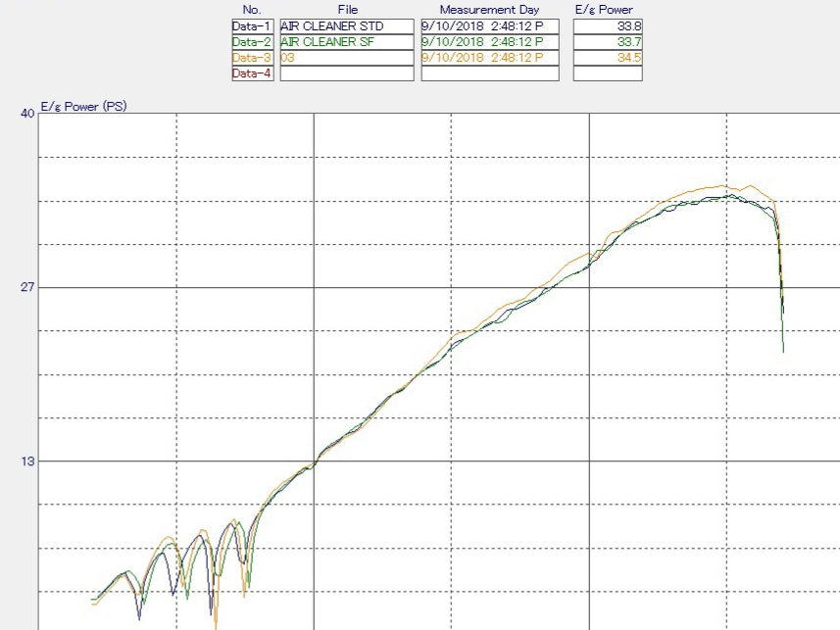Click the AIR CLEANER SF file field
Screen dimensions: 840x630
pos(346,42)
